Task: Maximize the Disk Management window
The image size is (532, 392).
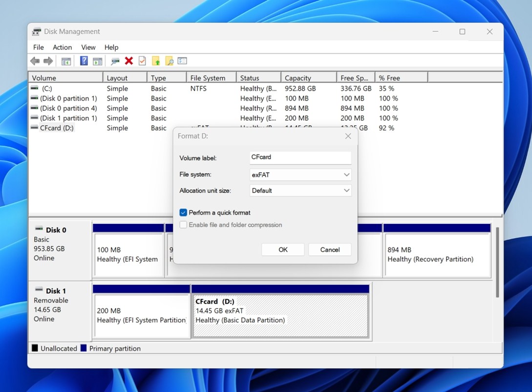Action: [462, 32]
